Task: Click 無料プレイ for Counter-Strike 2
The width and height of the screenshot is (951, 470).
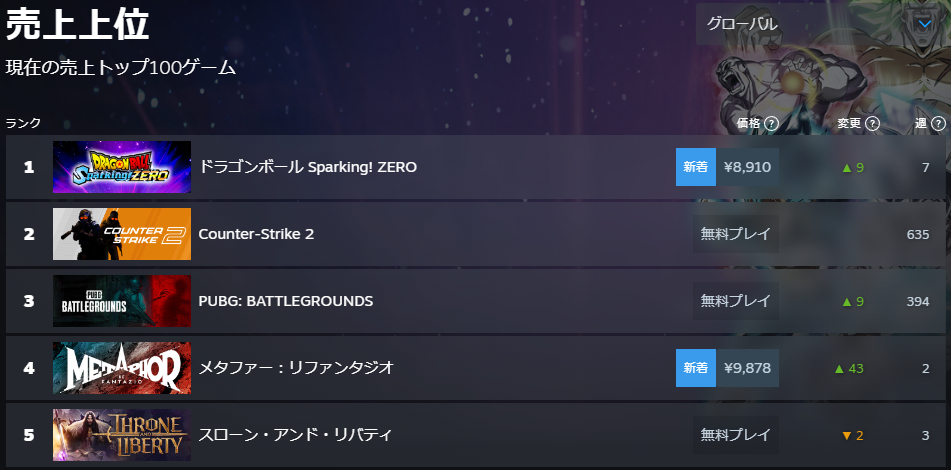Action: point(736,234)
